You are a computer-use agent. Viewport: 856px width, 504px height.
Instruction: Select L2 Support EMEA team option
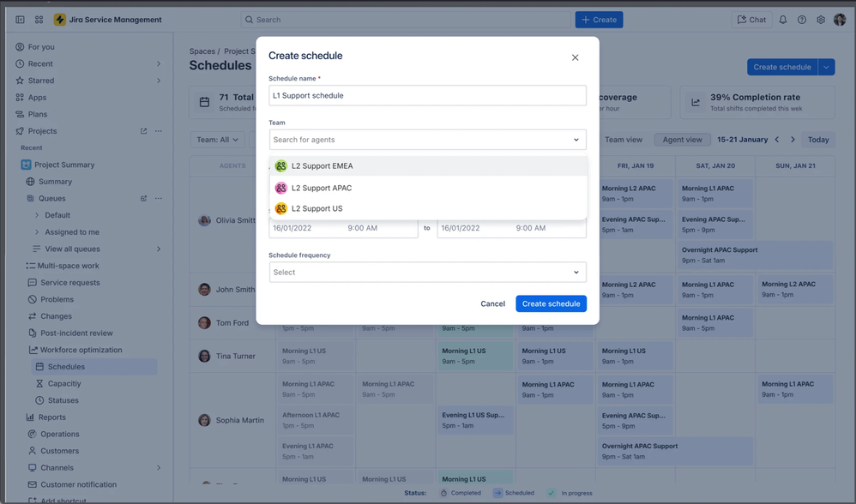(428, 165)
